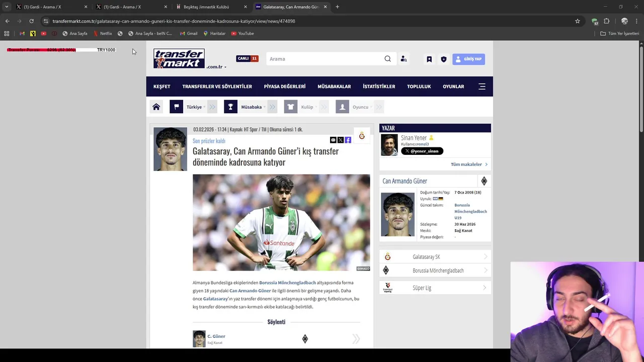Reload the page
The width and height of the screenshot is (644, 362).
coord(31,21)
